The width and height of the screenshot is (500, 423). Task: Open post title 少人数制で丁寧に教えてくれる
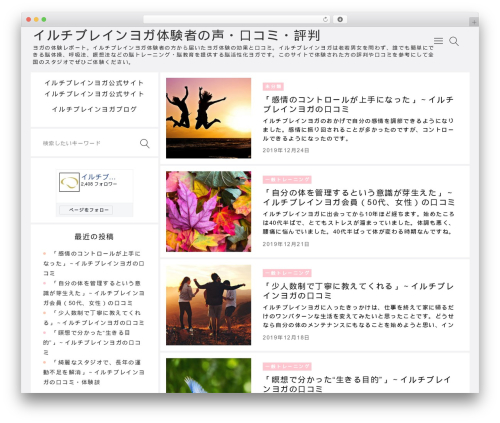(x=358, y=291)
